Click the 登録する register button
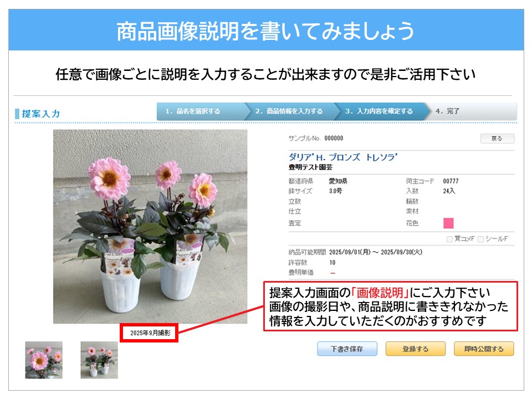The height and width of the screenshot is (399, 532). pos(415,349)
